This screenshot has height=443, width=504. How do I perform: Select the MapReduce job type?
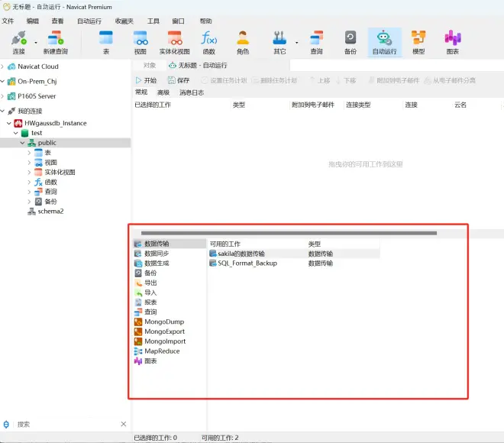point(157,351)
